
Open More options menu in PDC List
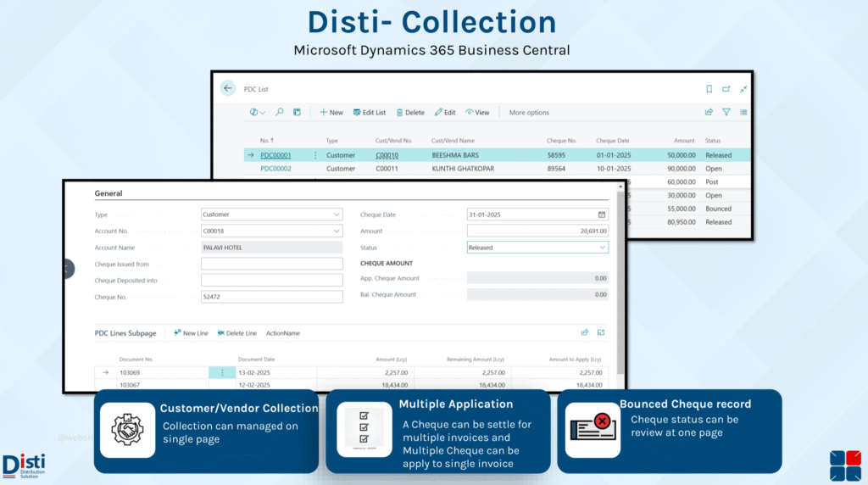point(529,112)
